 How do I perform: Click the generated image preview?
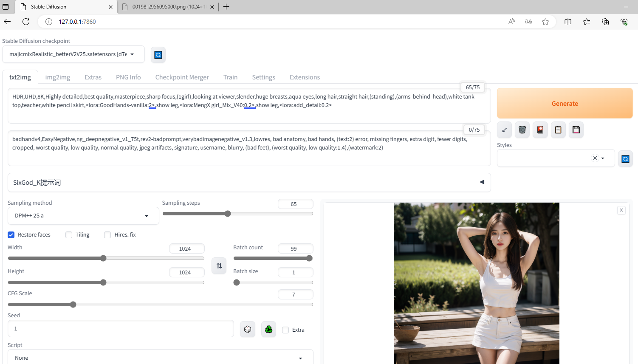click(x=477, y=283)
